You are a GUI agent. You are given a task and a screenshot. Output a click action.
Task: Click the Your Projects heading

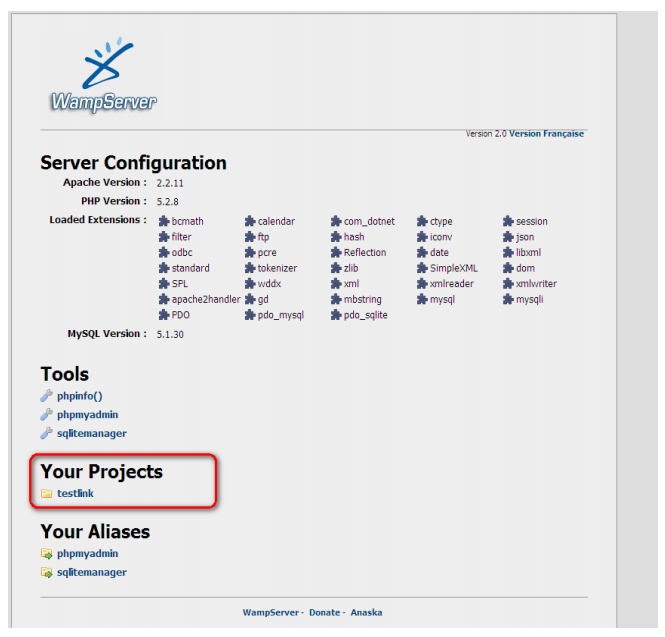[x=102, y=472]
